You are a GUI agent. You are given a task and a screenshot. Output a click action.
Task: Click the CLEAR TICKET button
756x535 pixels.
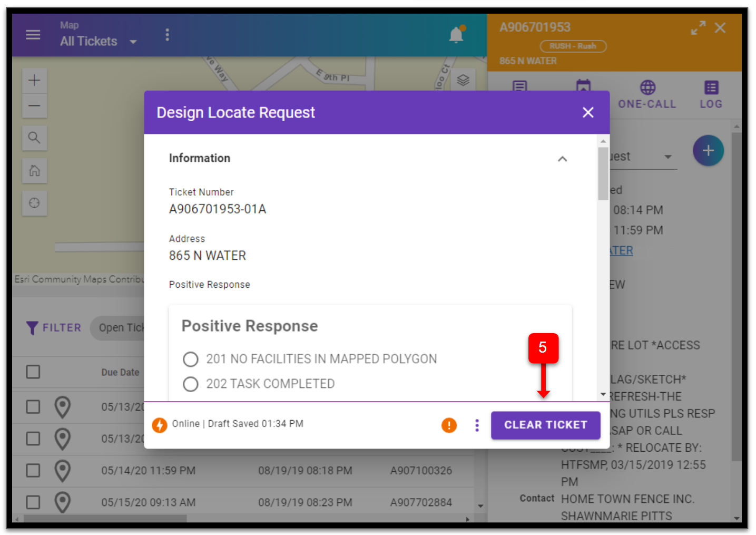point(545,425)
